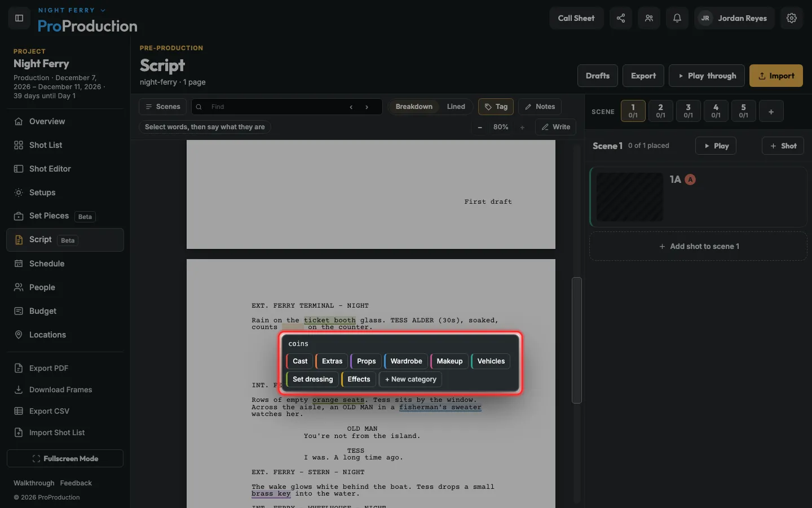Open the settings gear icon
812x508 pixels.
pos(792,18)
